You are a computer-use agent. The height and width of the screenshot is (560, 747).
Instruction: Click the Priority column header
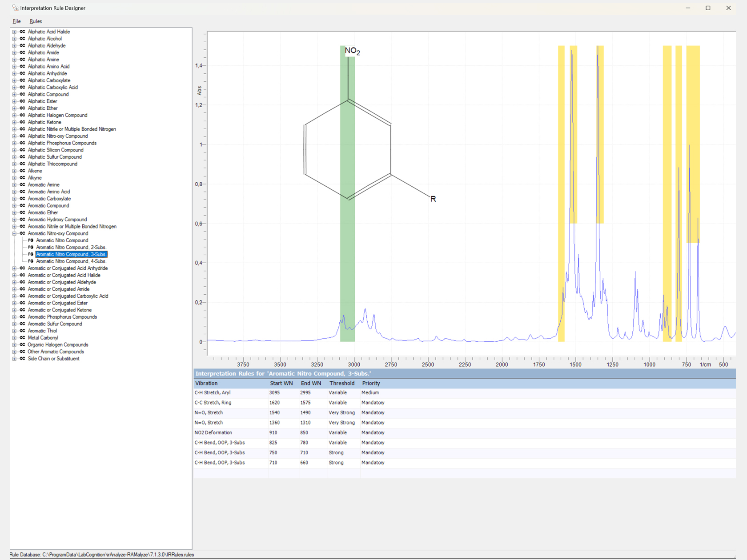coord(371,383)
